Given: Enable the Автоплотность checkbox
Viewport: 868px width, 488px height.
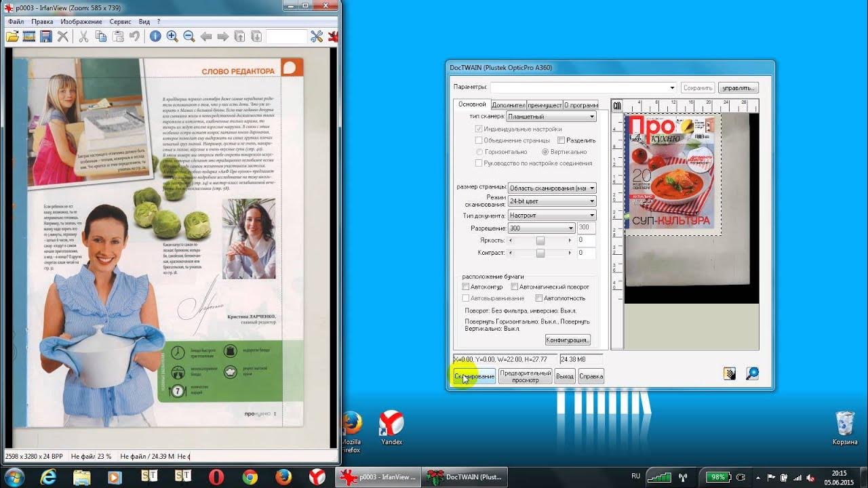Looking at the screenshot, I should pos(538,298).
